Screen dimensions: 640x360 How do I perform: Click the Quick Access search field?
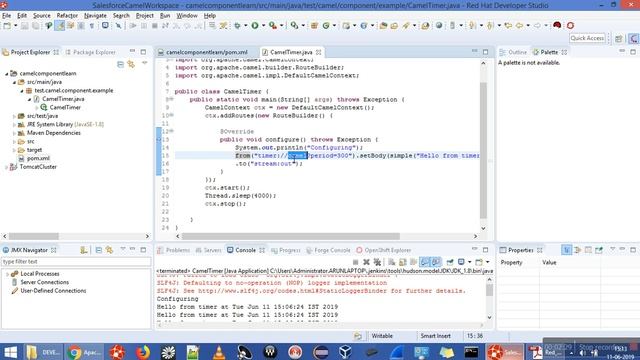click(587, 38)
